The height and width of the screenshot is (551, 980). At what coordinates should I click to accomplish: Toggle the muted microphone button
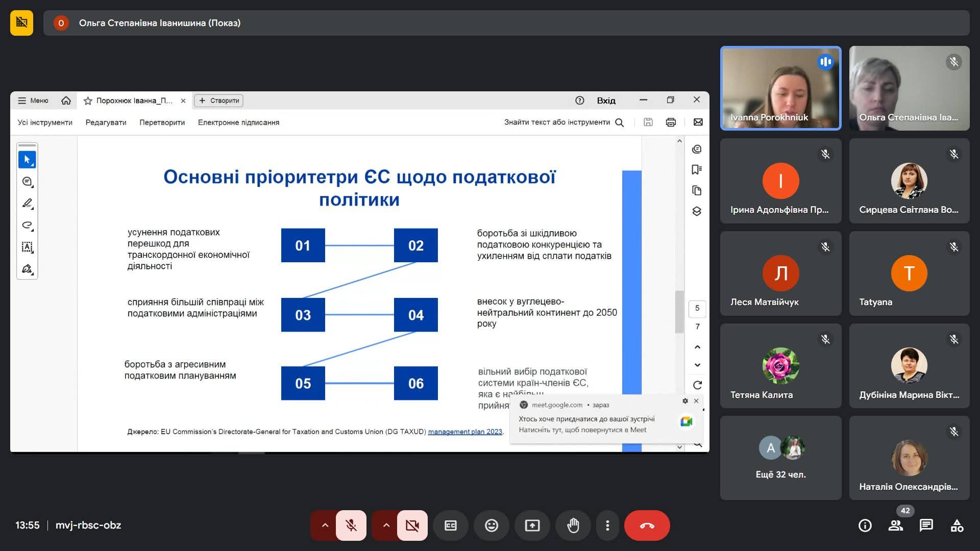tap(351, 525)
